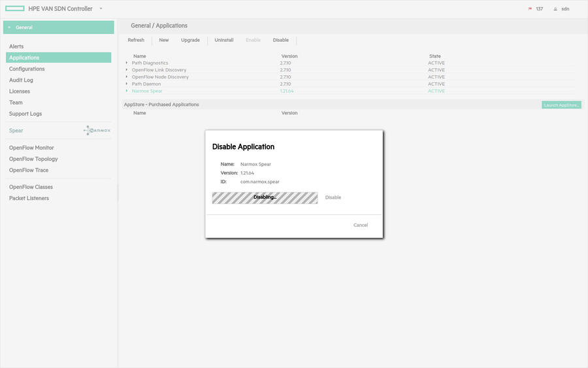588x368 pixels.
Task: Open OpenFlow Topology view
Action: coord(33,159)
